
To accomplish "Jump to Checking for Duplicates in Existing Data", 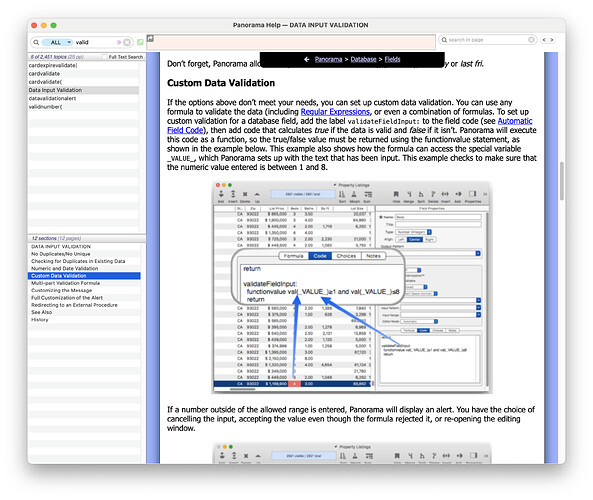I will point(84,261).
